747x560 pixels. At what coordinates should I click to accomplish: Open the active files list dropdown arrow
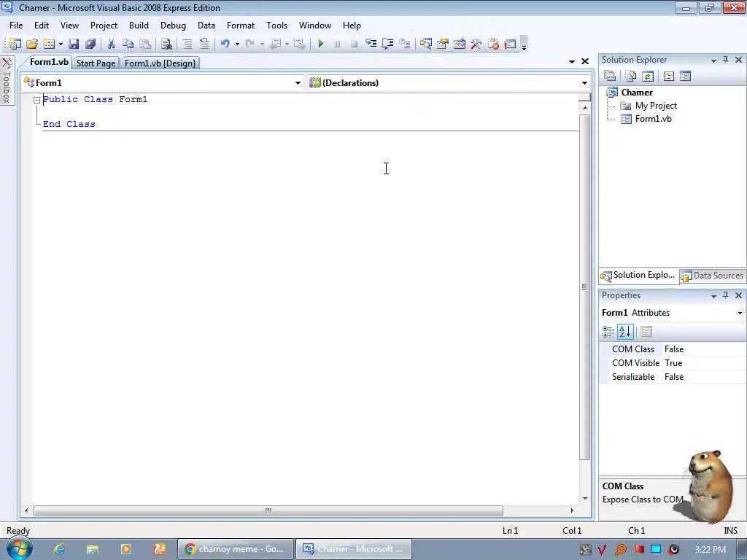click(x=572, y=61)
